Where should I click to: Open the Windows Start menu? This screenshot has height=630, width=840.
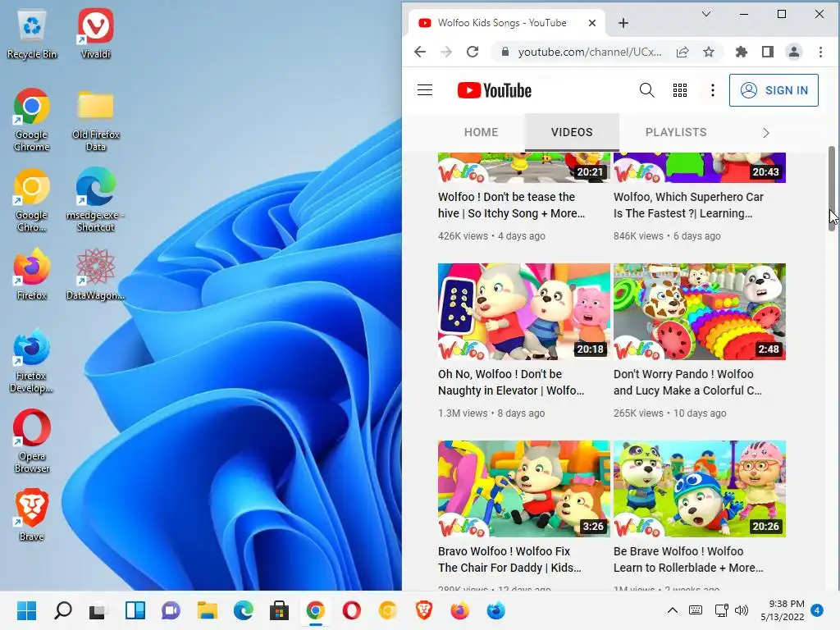click(26, 610)
